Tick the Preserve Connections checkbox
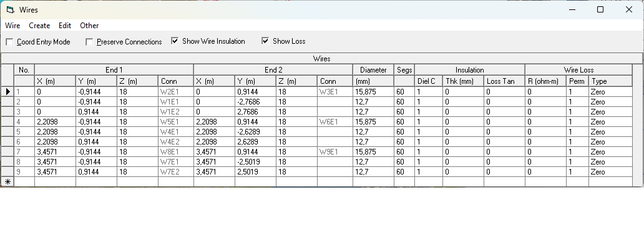Viewport: 644px width, 232px height. coord(89,42)
